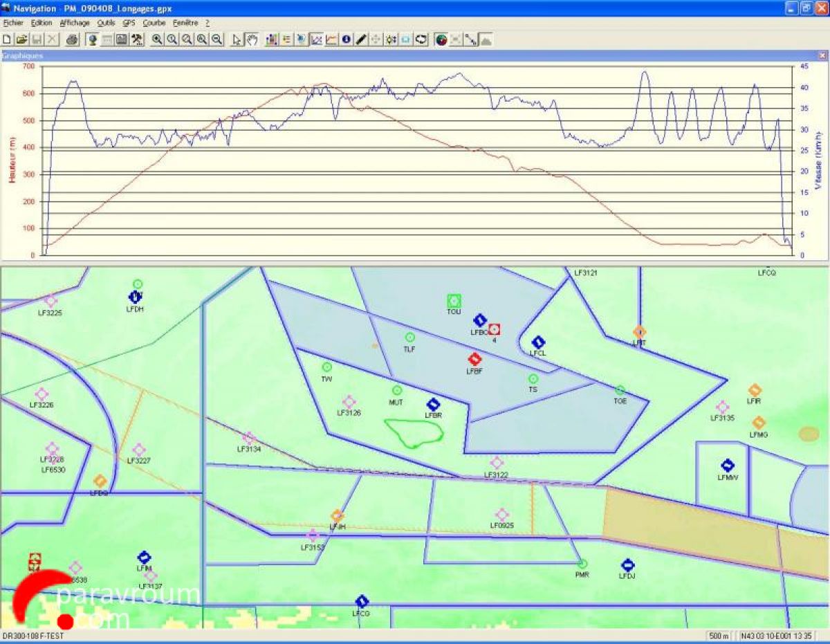Viewport: 830px width, 644px height.
Task: Open the Outils menu
Action: point(107,23)
